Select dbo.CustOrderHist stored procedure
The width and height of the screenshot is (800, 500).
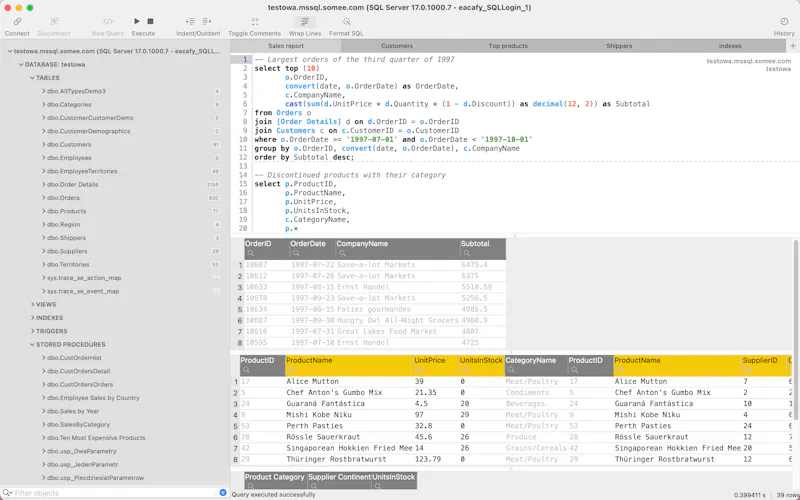coord(74,358)
